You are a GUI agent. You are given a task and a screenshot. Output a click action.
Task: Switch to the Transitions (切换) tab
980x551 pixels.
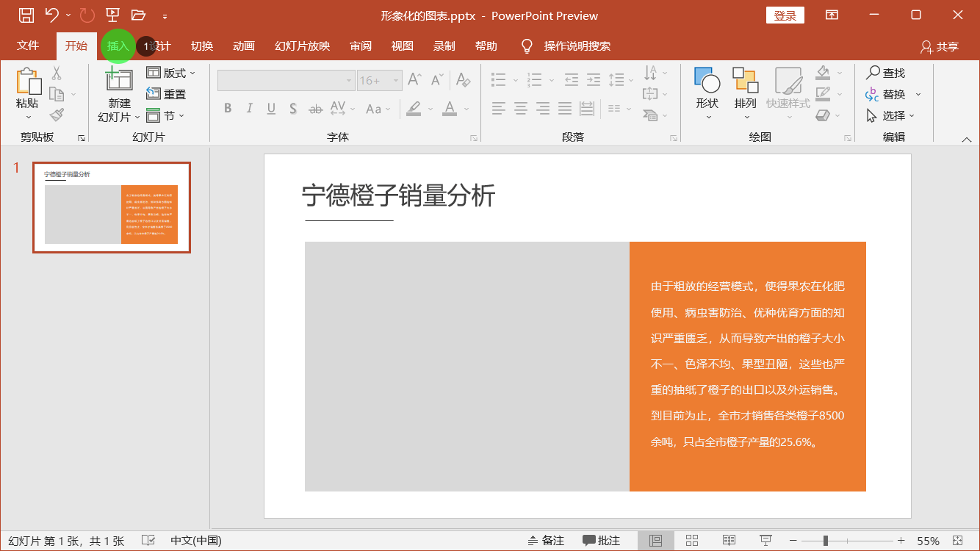[x=202, y=46]
